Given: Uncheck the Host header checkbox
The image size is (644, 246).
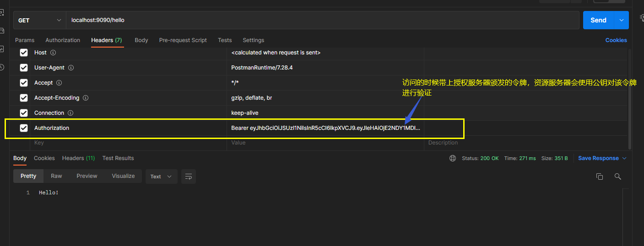Looking at the screenshot, I should [x=24, y=53].
